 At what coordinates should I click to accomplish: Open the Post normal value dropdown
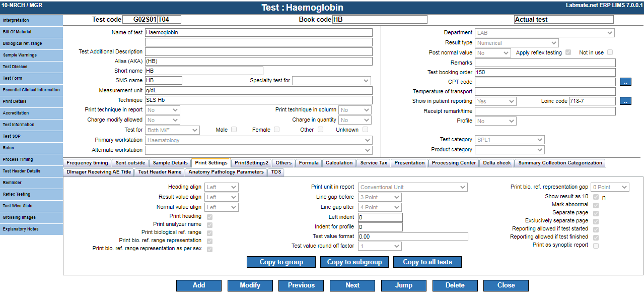pos(493,52)
